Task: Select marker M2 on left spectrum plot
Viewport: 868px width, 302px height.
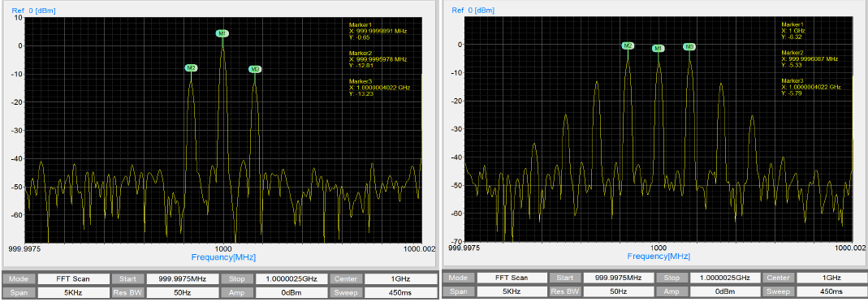Action: (191, 68)
